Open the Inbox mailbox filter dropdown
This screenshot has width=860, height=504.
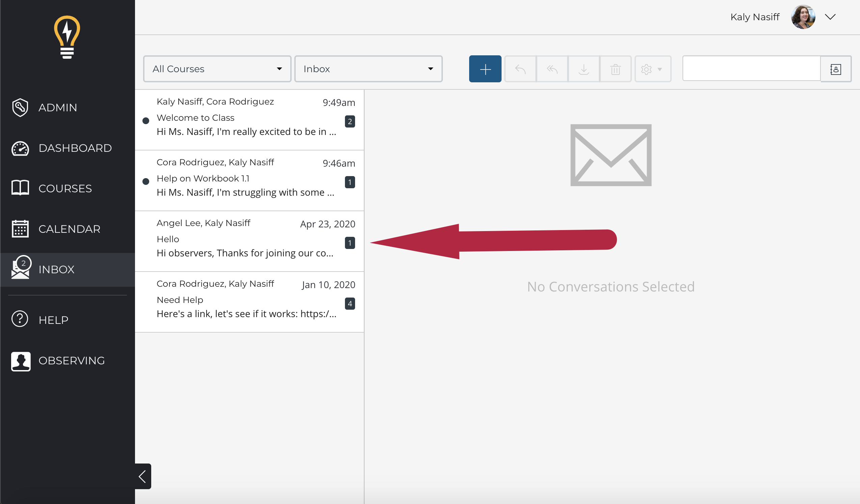tap(368, 69)
